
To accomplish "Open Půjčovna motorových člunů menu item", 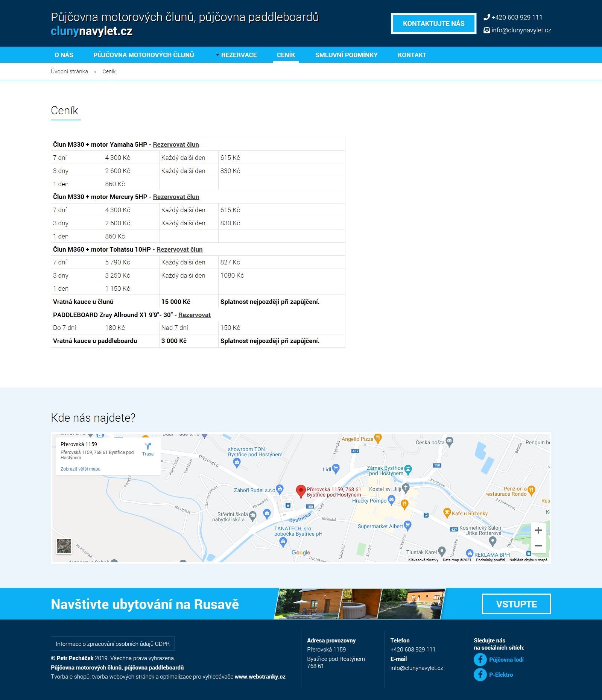I will 144,55.
